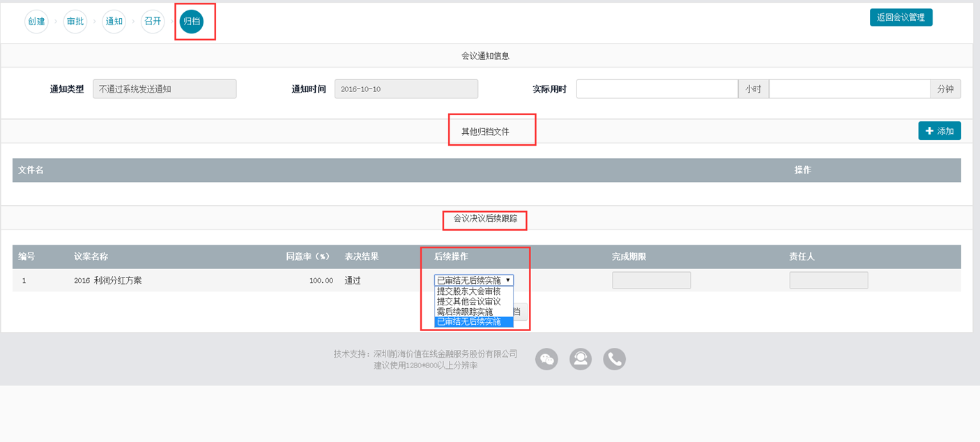Click the 通知类型 field
This screenshot has width=980, height=442.
(164, 89)
